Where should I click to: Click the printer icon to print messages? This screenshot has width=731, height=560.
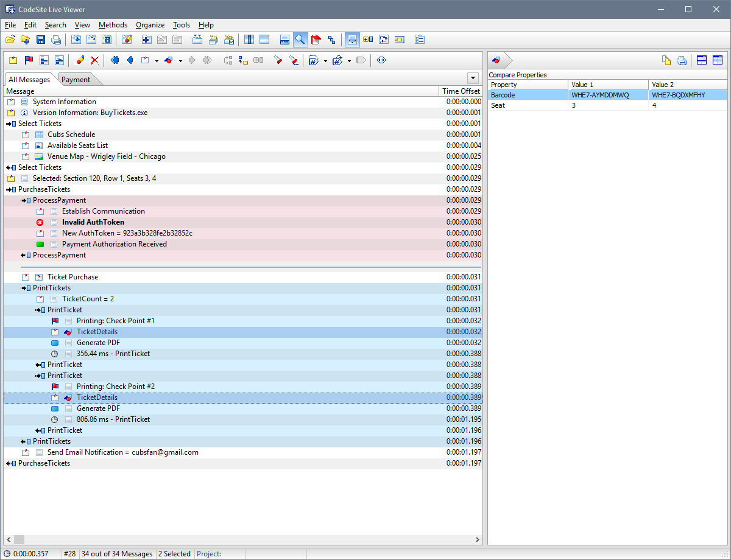[55, 39]
